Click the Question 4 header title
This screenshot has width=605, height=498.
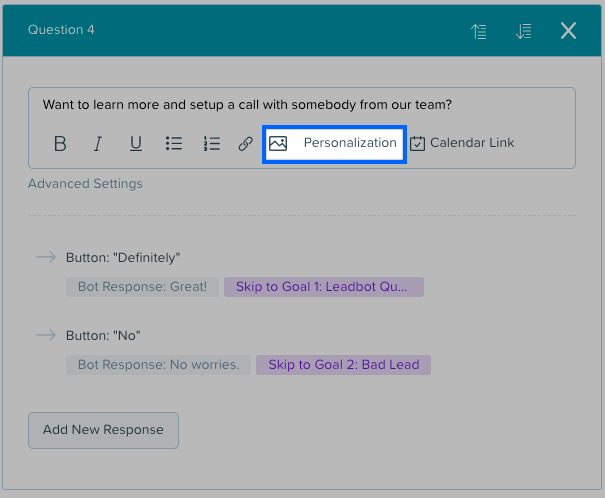pos(61,30)
